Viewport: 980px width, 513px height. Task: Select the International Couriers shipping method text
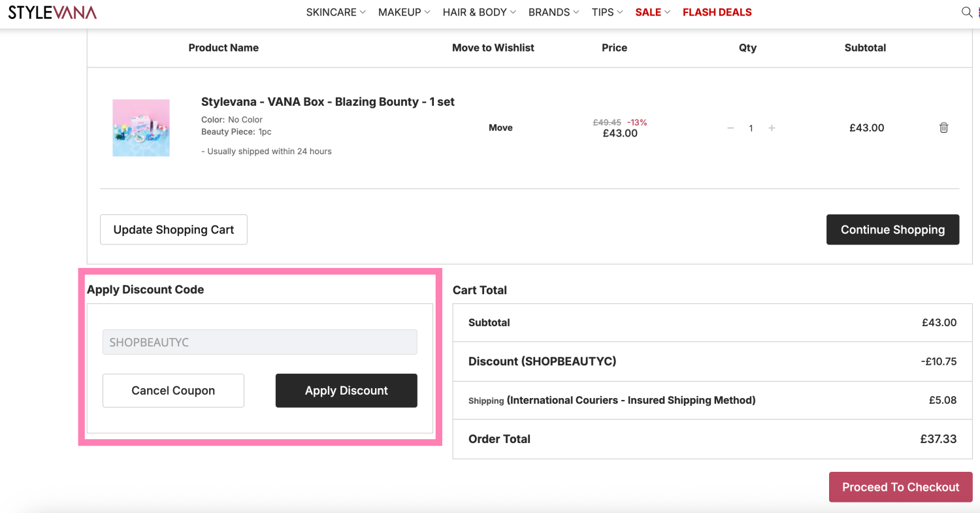[631, 400]
